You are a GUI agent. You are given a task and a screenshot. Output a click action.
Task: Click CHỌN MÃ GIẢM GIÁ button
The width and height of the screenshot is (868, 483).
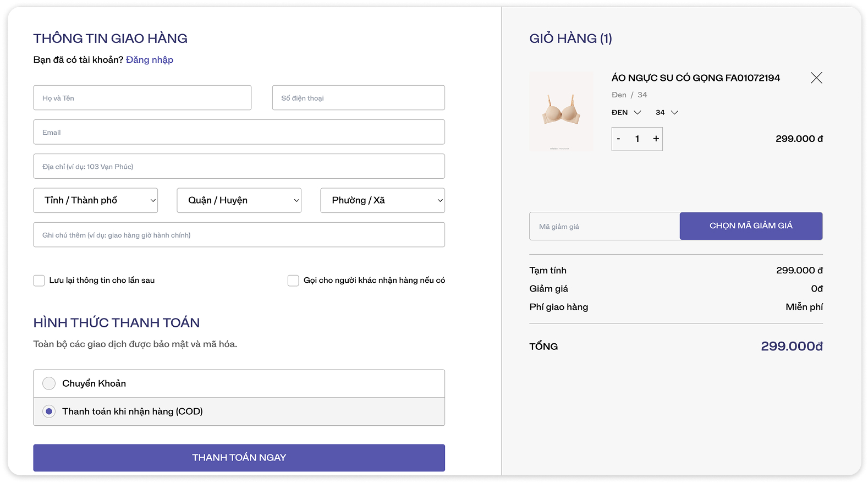pyautogui.click(x=751, y=226)
